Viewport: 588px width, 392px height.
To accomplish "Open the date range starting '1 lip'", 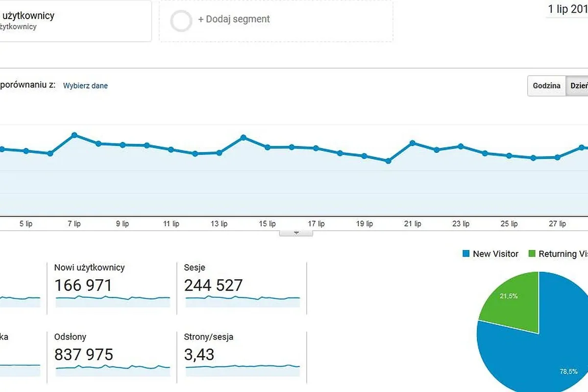I will pos(568,9).
